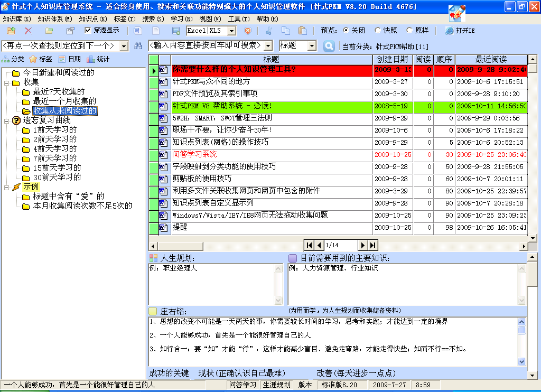Click the 目前需要用到的主要知识 purple color box
This screenshot has width=541, height=392.
tap(293, 258)
